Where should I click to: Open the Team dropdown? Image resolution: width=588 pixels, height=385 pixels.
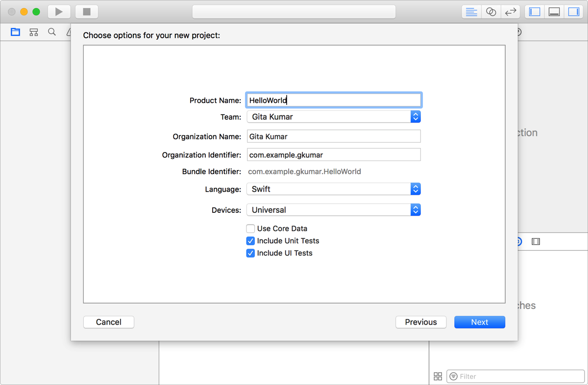click(x=333, y=117)
